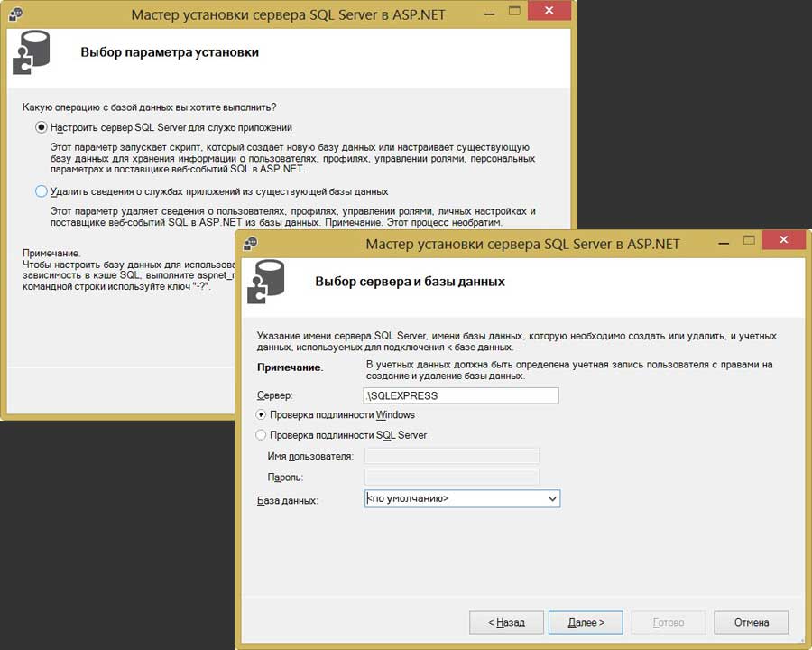Open system menu icon of front wizard title bar

pos(251,243)
